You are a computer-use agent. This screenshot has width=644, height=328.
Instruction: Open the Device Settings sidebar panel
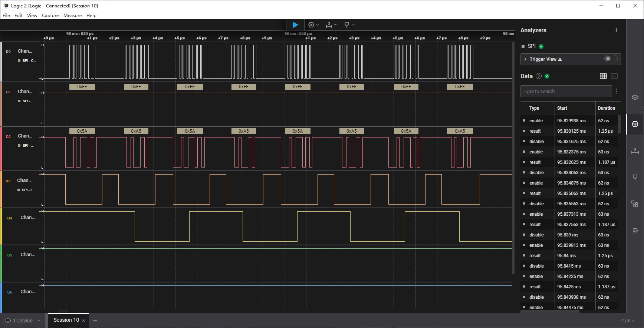click(x=635, y=97)
